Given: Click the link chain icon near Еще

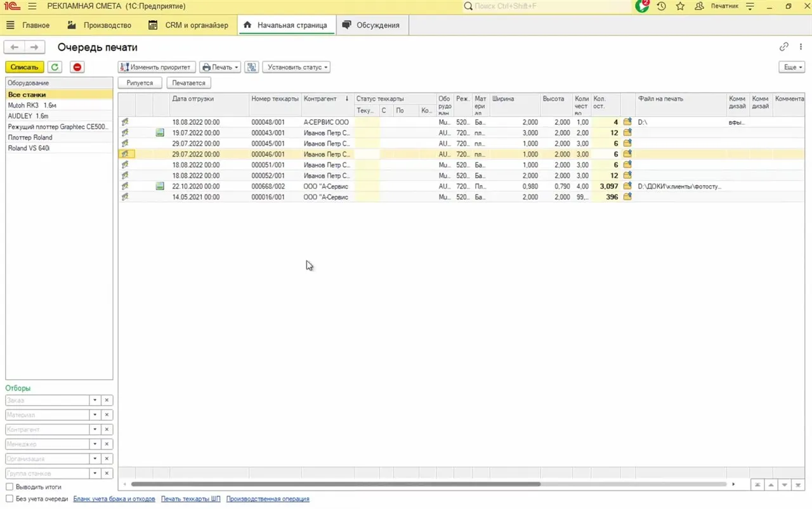Looking at the screenshot, I should click(784, 47).
